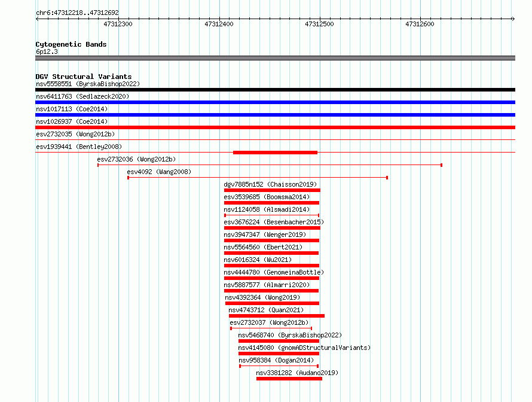Viewport: 532px width, 402px height.
Task: Open nsv5887577 (Almarri2020) variant label
Action: click(267, 285)
